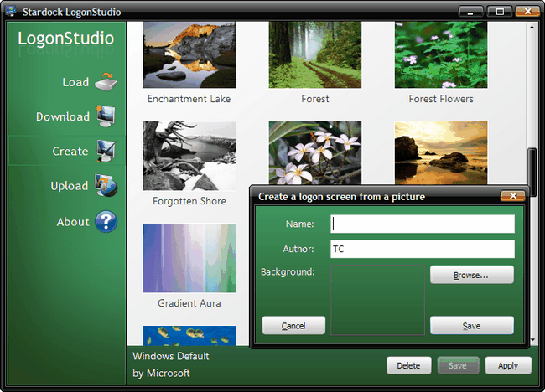Select the golden sunset beach thumbnail
This screenshot has width=545, height=392.
(x=441, y=152)
